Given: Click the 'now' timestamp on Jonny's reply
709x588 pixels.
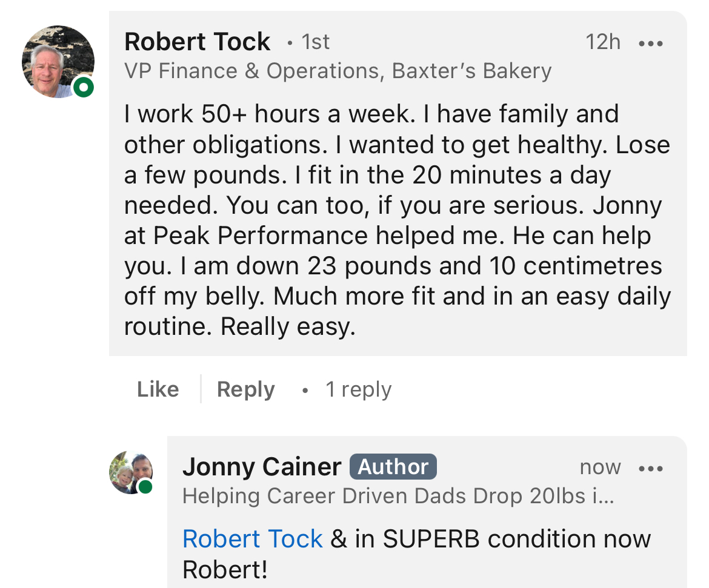Looking at the screenshot, I should tap(600, 467).
